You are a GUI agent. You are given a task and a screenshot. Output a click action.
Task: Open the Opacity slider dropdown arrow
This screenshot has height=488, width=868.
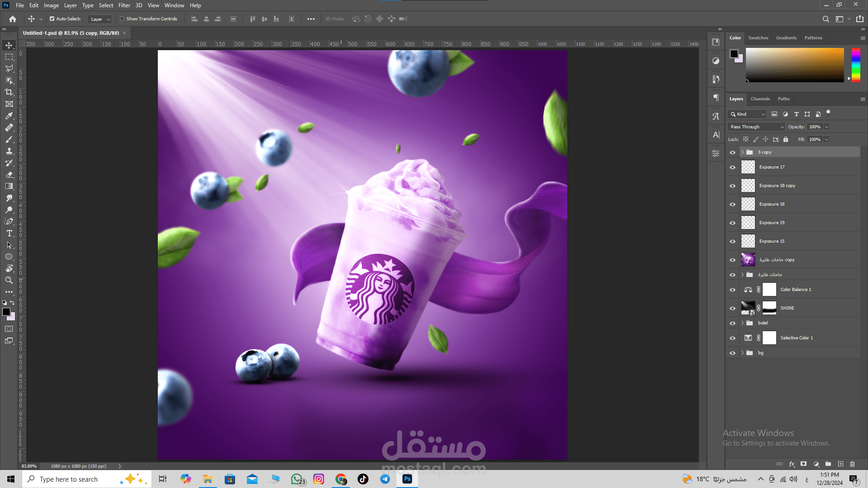[826, 127]
